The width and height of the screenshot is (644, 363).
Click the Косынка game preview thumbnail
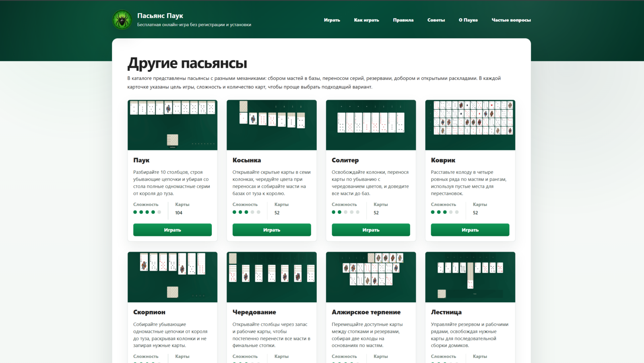click(x=272, y=125)
